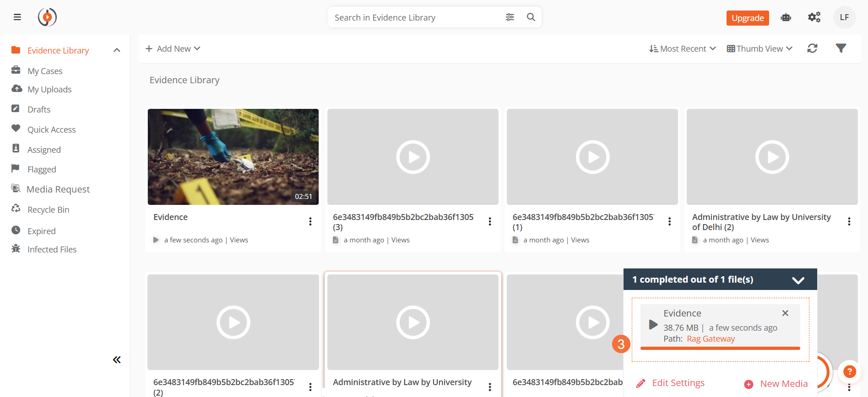The width and height of the screenshot is (868, 397).
Task: Open 6e3483149fb849b5b2bc2bab36f1305 (3) thumbnail
Action: [x=413, y=157]
